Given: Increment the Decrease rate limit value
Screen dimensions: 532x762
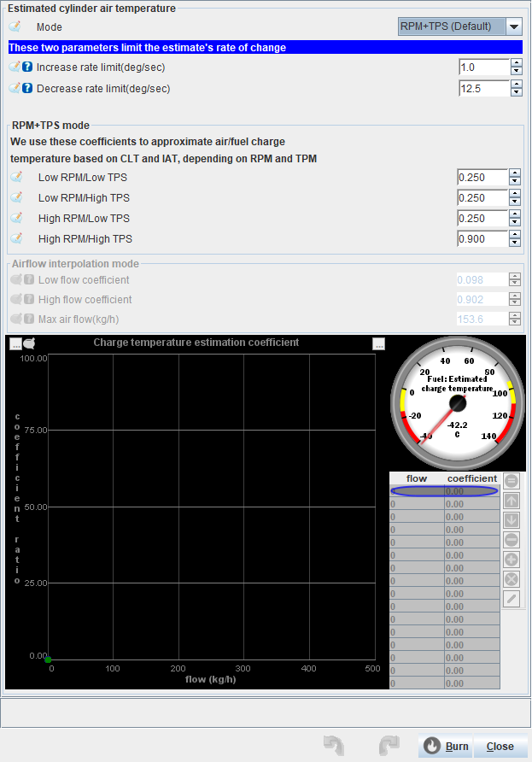Looking at the screenshot, I should (517, 84).
